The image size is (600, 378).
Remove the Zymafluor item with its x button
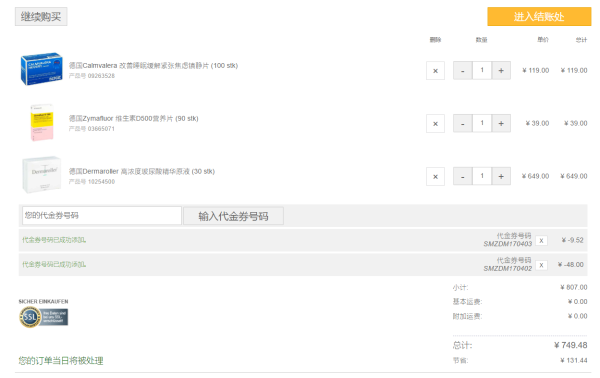[x=435, y=123]
